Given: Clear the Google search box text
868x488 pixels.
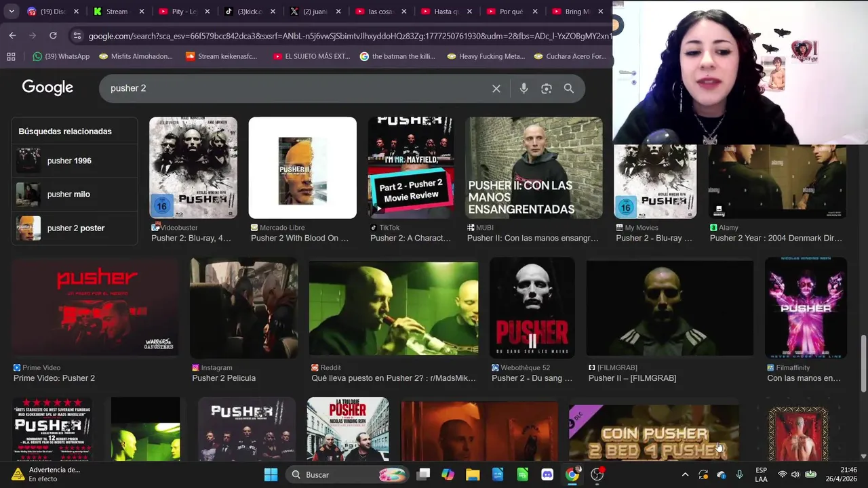Looking at the screenshot, I should tap(496, 89).
